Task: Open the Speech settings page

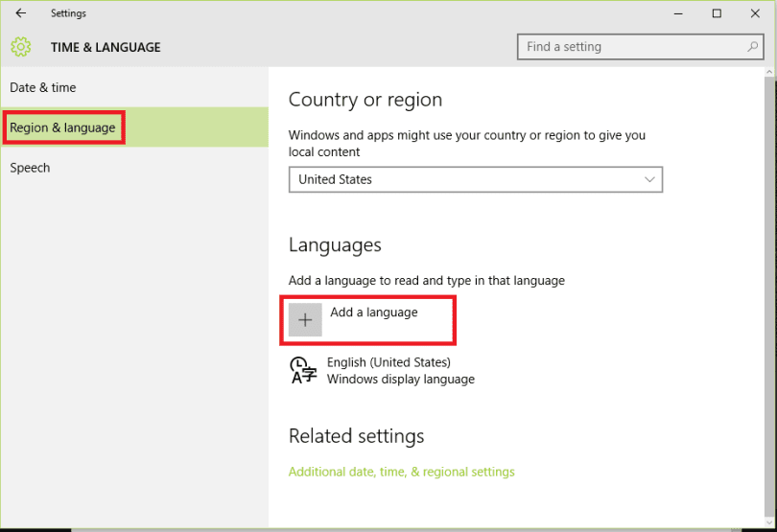Action: pyautogui.click(x=134, y=168)
